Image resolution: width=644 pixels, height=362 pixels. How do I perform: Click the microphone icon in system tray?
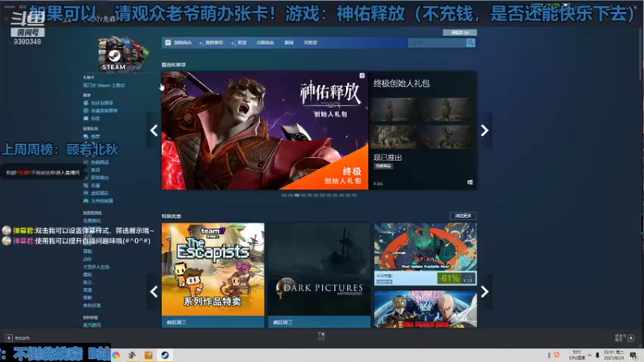tap(597, 356)
